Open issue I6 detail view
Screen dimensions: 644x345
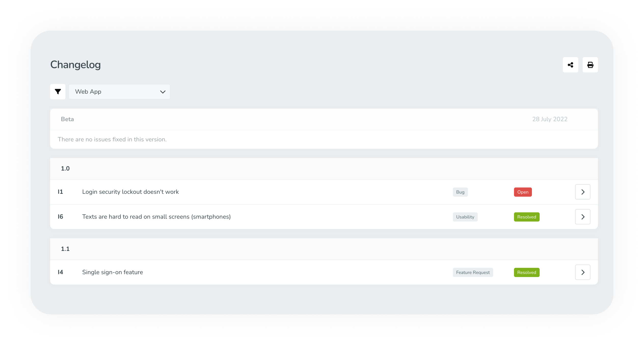pos(583,217)
